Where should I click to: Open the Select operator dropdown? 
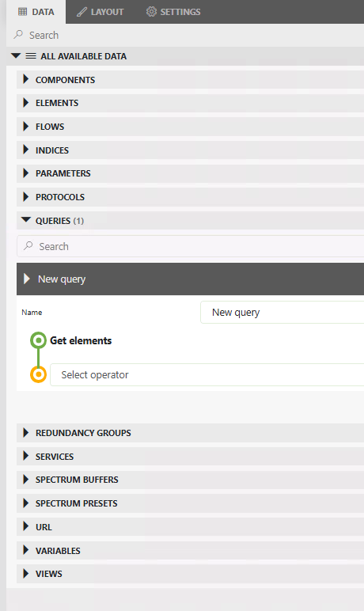click(207, 375)
